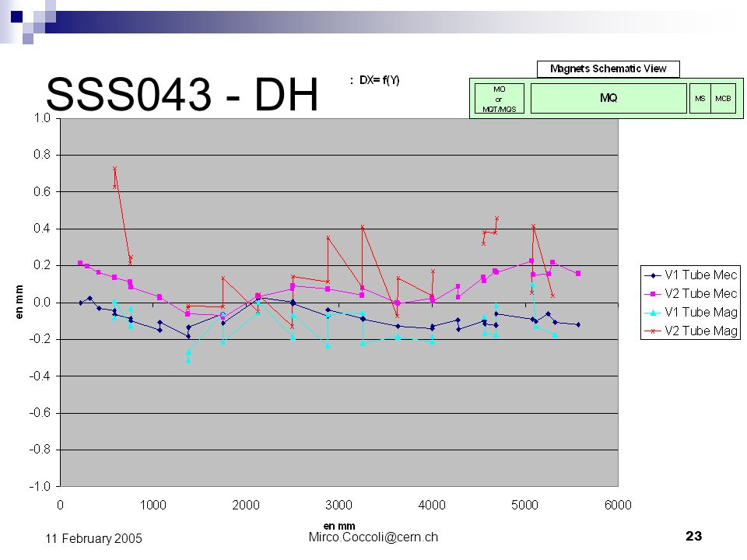Click the y-axis label 0.0
The height and width of the screenshot is (560, 747).
pyautogui.click(x=42, y=303)
